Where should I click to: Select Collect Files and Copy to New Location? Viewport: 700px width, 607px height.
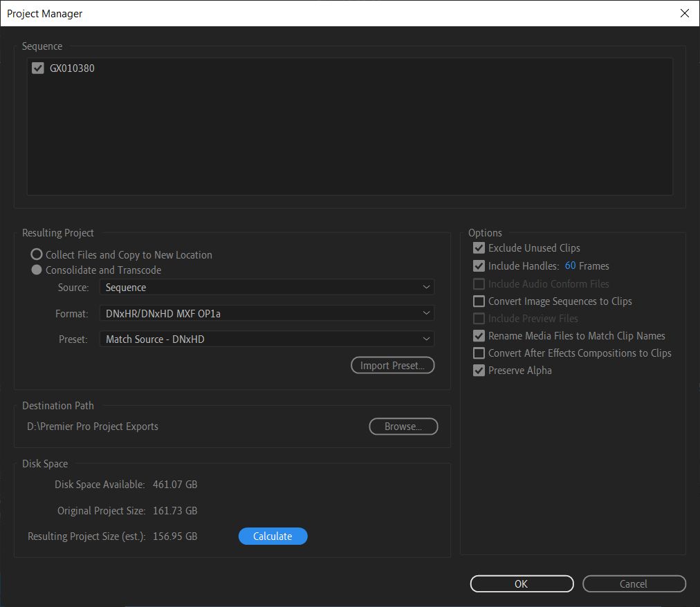coord(36,254)
